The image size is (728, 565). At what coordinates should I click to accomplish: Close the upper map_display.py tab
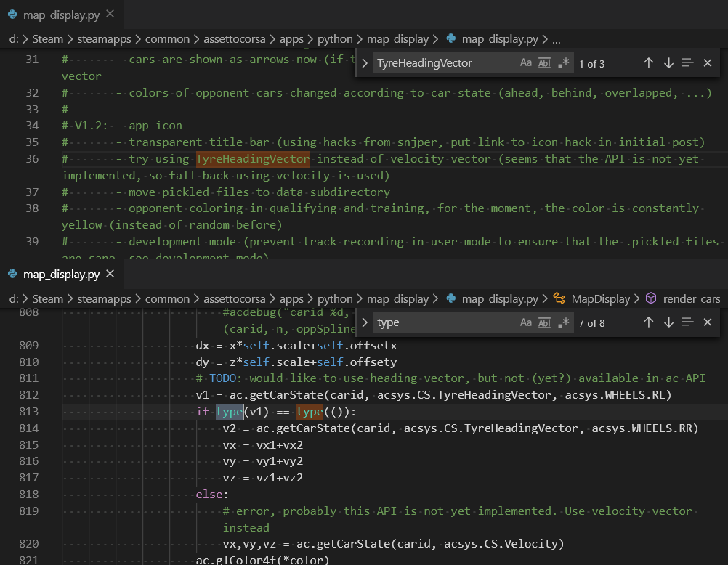110,14
